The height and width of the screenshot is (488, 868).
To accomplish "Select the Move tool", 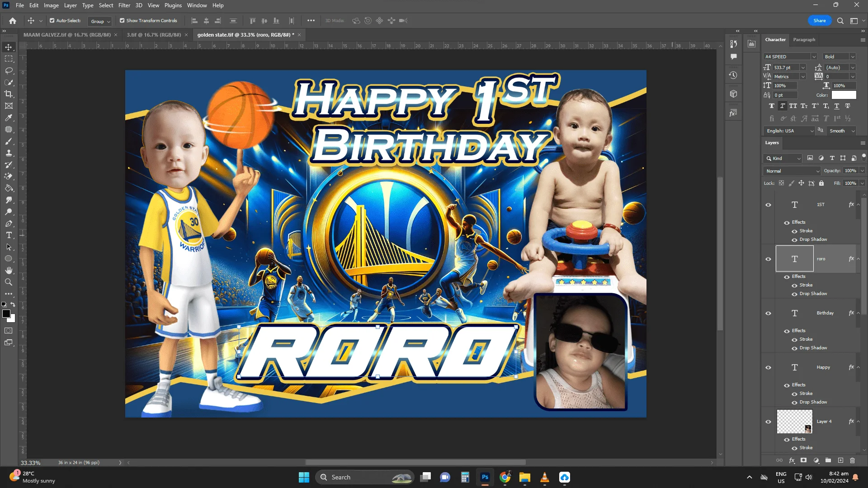I will [9, 47].
